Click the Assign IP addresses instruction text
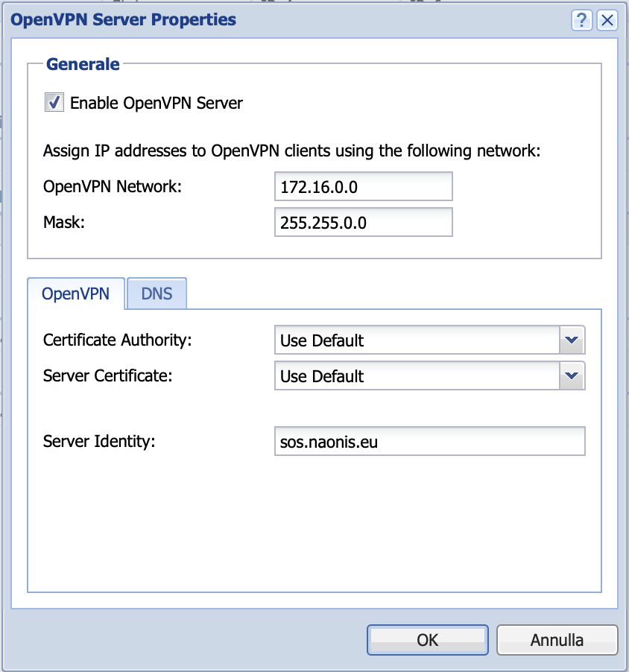The width and height of the screenshot is (629, 672). 291,150
